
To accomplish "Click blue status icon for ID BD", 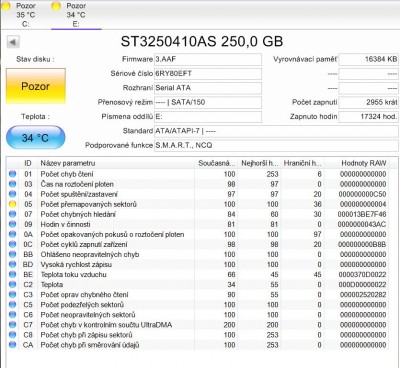I will pos(12,264).
